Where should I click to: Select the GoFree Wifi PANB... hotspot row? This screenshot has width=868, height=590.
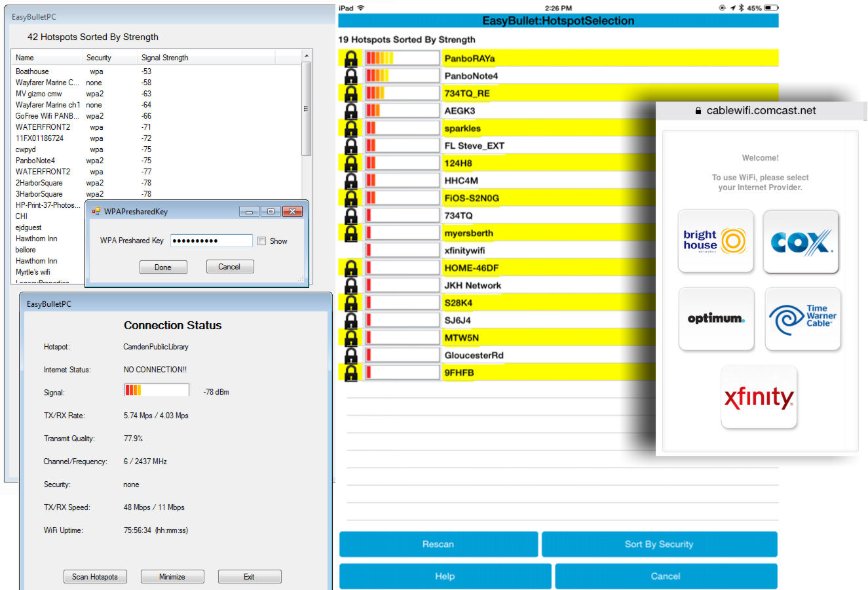157,116
